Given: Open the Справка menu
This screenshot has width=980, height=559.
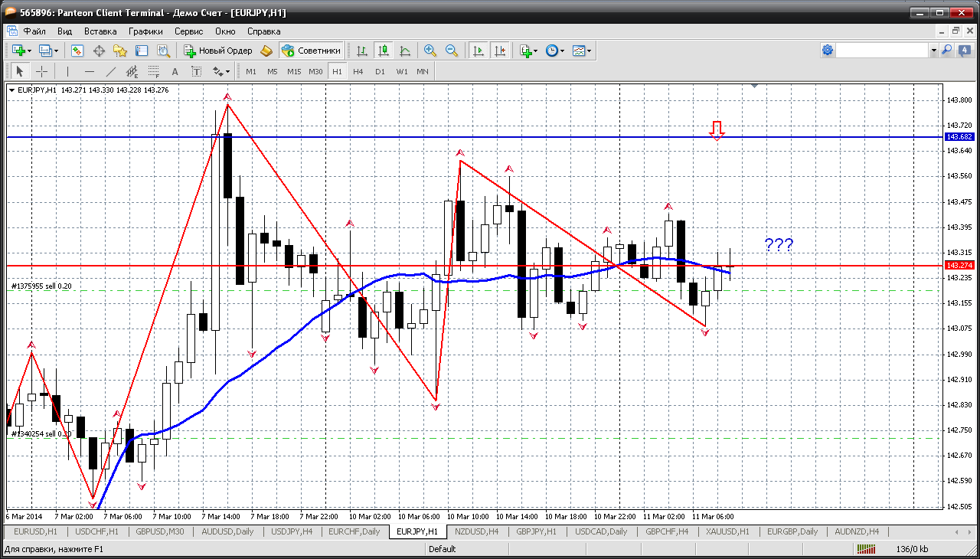Looking at the screenshot, I should [264, 31].
